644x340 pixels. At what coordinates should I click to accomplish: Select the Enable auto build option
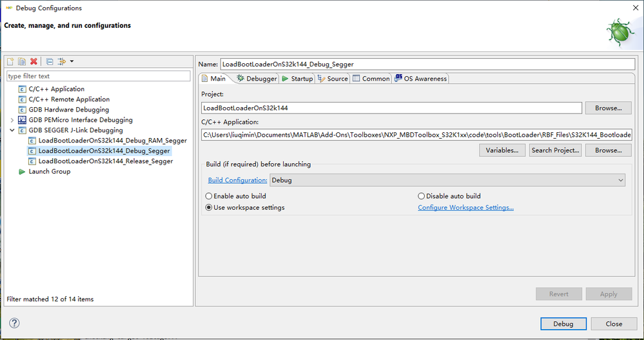click(x=209, y=196)
